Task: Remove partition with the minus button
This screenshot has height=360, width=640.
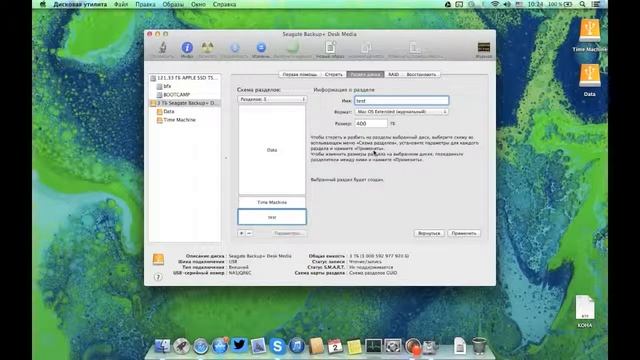Action: [x=249, y=233]
